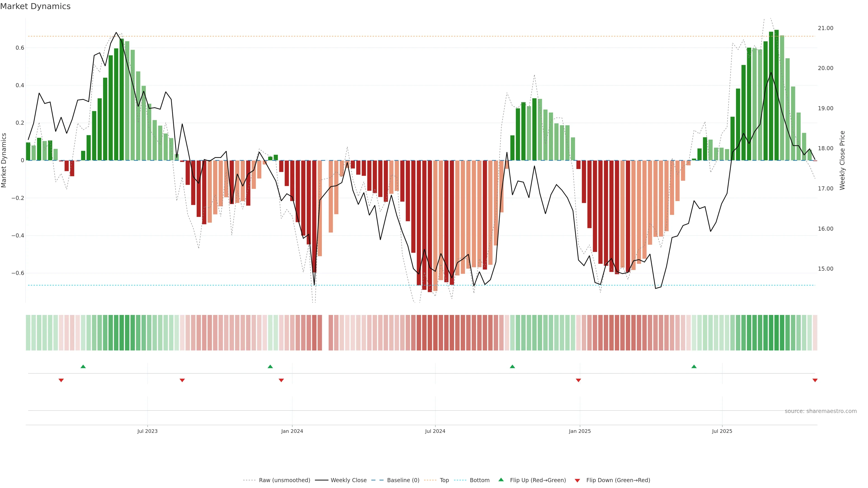The width and height of the screenshot is (868, 488).
Task: Click flip-down marker at Jan 2025
Action: 578,380
